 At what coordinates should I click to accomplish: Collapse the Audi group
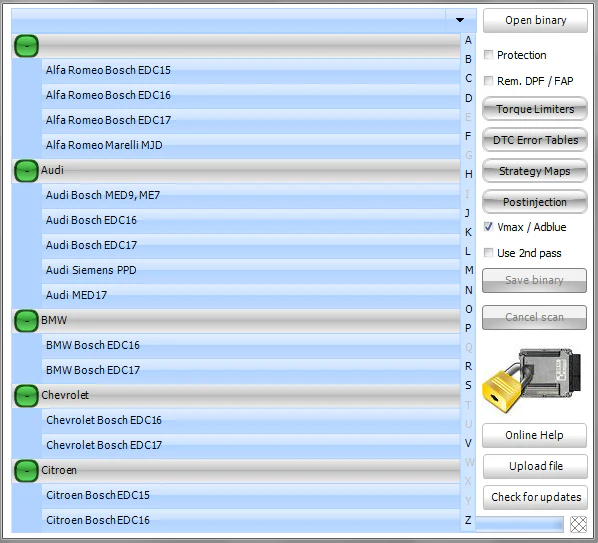click(26, 170)
